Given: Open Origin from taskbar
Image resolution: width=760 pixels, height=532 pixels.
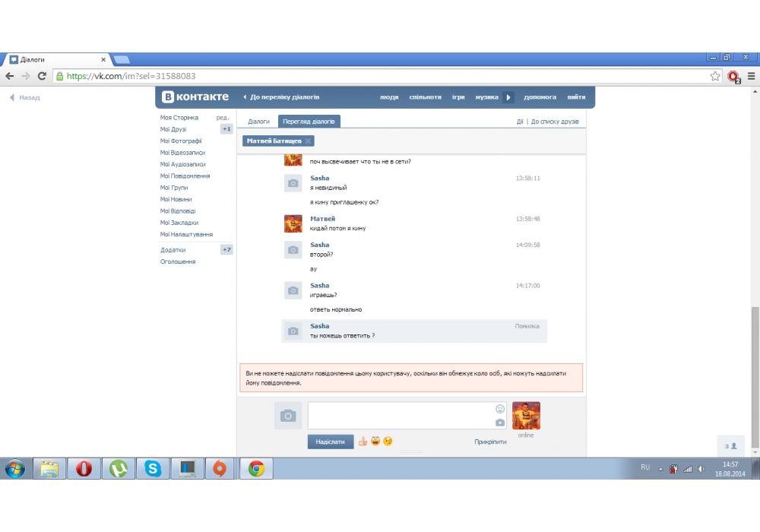Looking at the screenshot, I should coord(220,468).
